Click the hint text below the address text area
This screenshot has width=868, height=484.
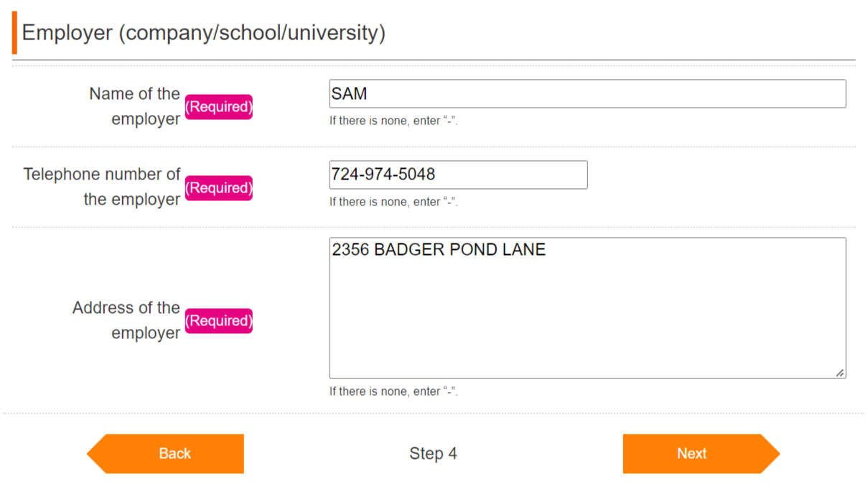point(393,391)
